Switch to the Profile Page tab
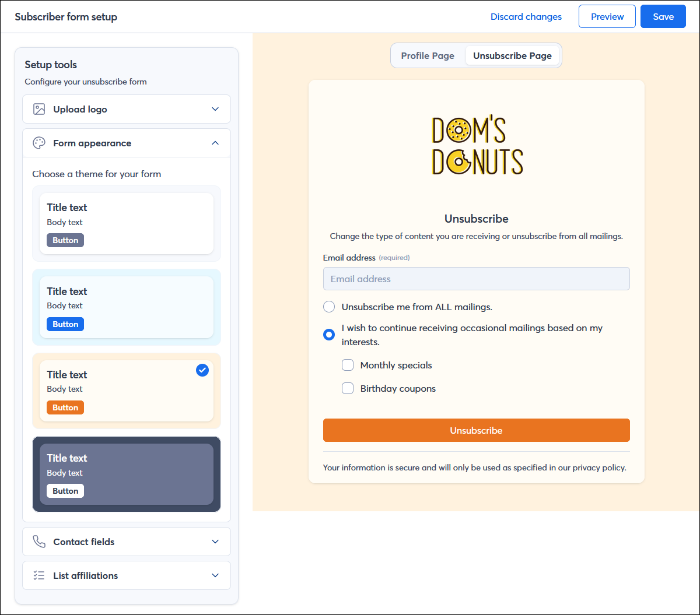The height and width of the screenshot is (615, 700). coord(428,56)
